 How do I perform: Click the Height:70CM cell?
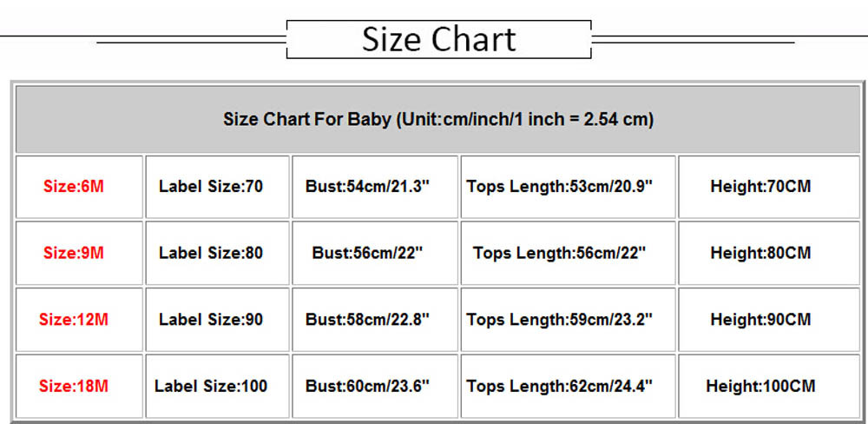760,186
